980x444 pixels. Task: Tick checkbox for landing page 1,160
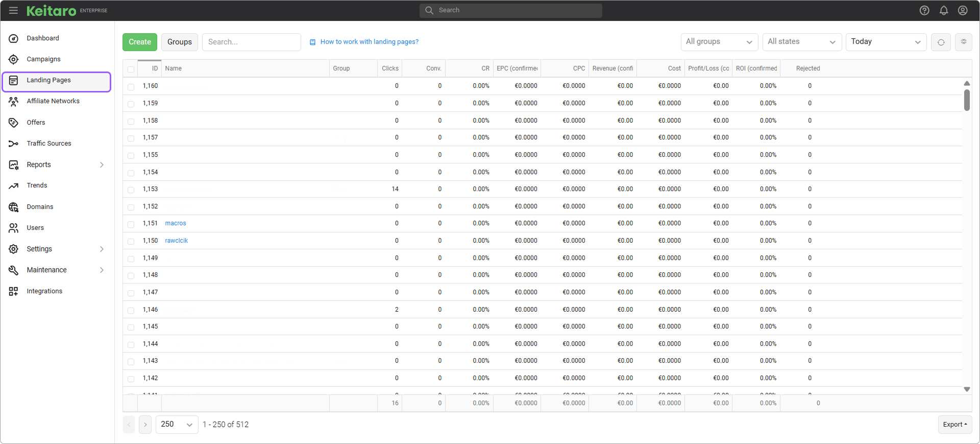pyautogui.click(x=131, y=87)
